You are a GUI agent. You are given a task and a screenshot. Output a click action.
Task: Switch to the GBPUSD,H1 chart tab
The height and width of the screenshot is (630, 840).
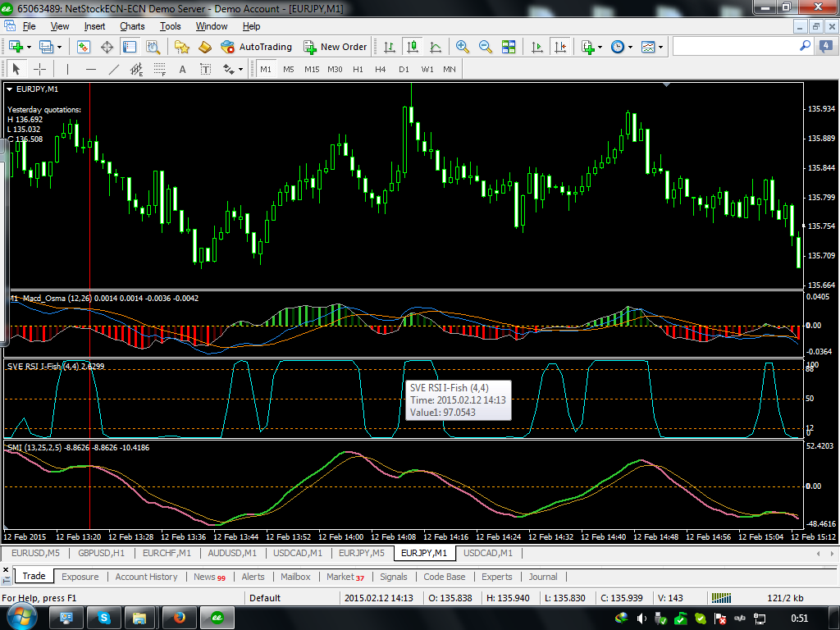101,553
